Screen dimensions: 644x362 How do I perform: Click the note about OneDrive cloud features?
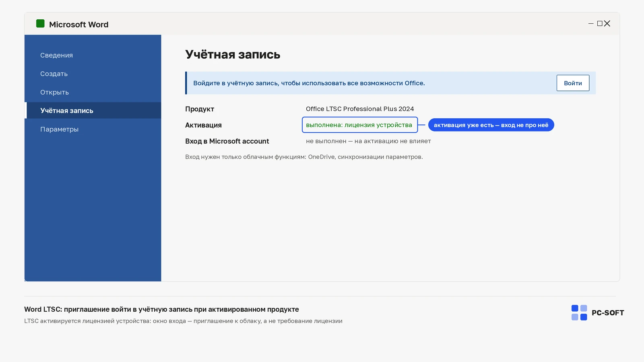(x=304, y=157)
